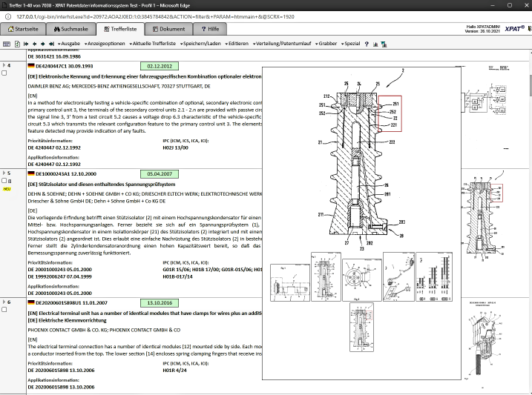The height and width of the screenshot is (395, 532).
Task: Select the Trefferliste tab
Action: pos(120,29)
